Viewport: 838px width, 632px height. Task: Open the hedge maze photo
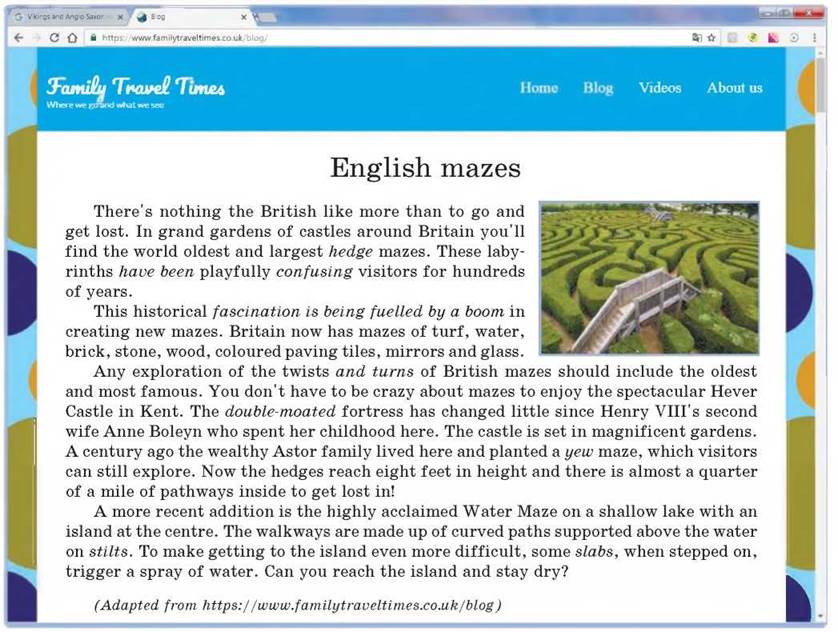pyautogui.click(x=649, y=278)
